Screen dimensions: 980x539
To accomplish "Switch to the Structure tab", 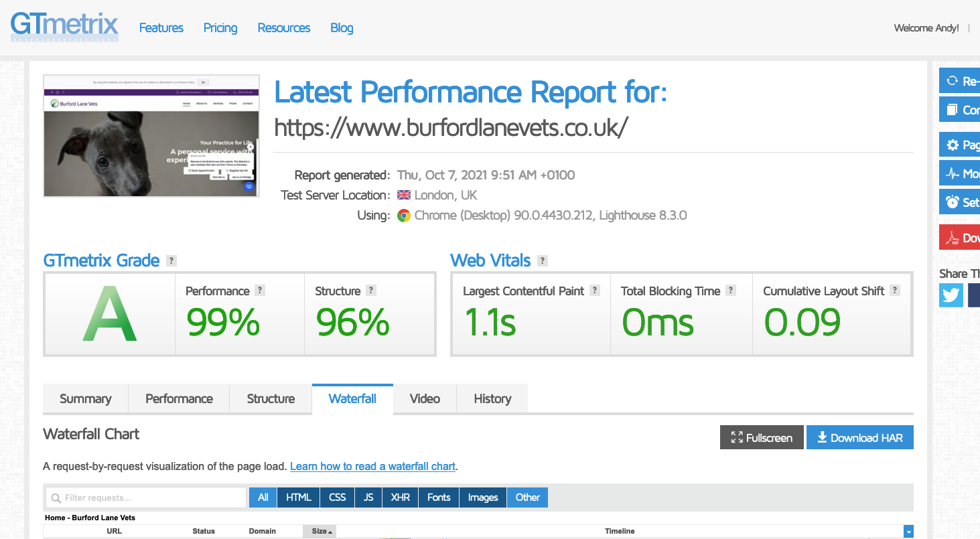I will (271, 399).
